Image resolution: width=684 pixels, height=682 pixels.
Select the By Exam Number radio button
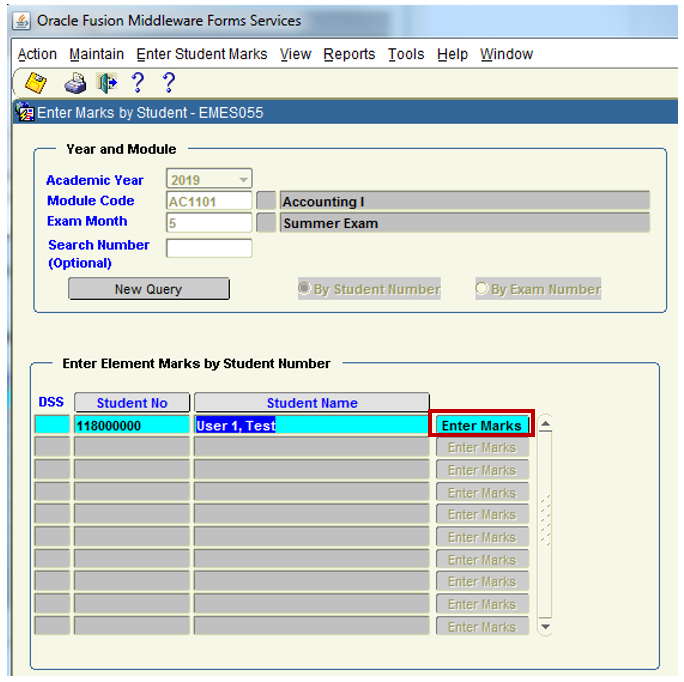coord(482,289)
